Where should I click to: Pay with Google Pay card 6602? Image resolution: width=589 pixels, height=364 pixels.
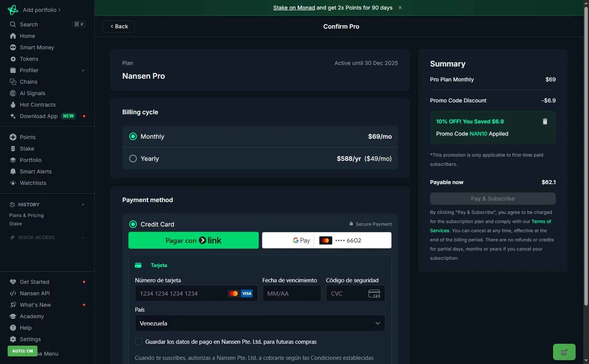[327, 240]
